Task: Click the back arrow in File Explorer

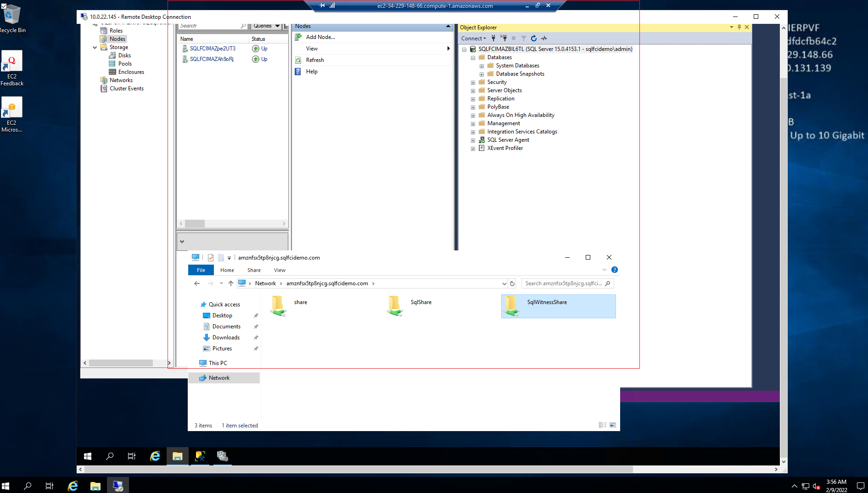Action: [197, 283]
